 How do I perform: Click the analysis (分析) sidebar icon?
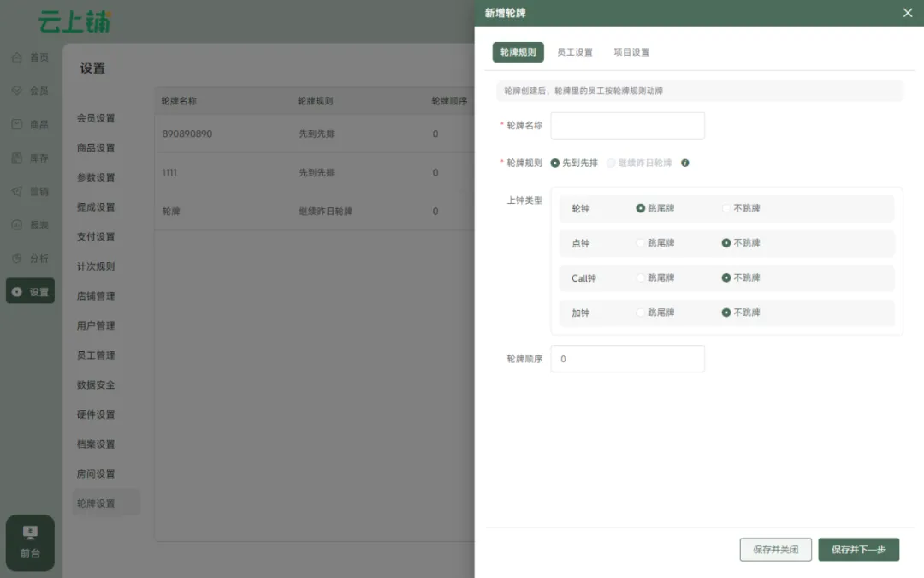click(x=16, y=258)
